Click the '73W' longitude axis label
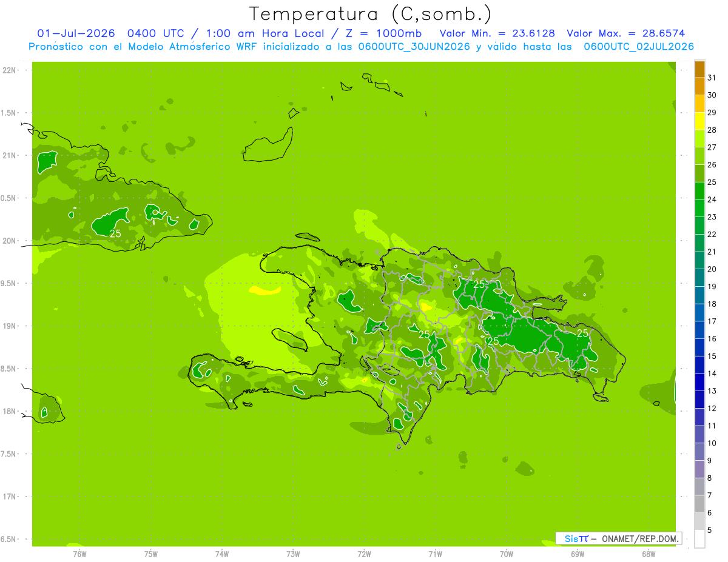 click(x=293, y=554)
